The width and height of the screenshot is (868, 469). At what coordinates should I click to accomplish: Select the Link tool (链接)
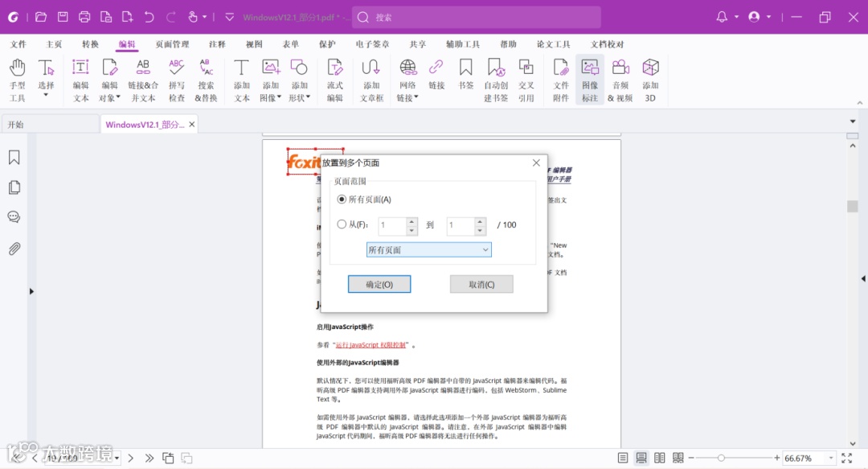(436, 75)
